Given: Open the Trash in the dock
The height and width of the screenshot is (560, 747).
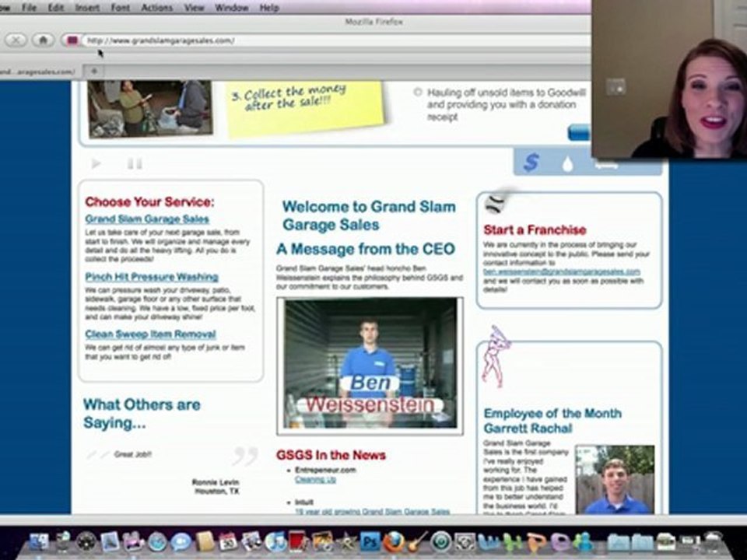Looking at the screenshot, I should [x=714, y=541].
